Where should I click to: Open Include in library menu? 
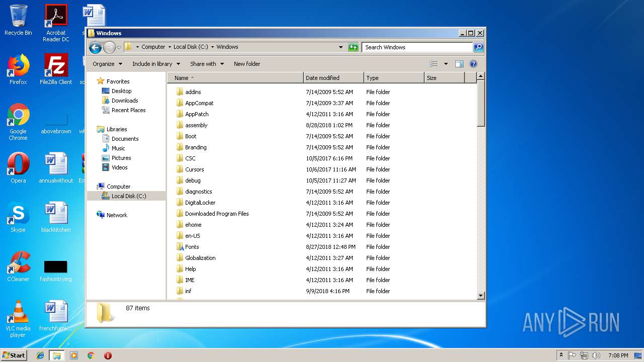[x=156, y=64]
